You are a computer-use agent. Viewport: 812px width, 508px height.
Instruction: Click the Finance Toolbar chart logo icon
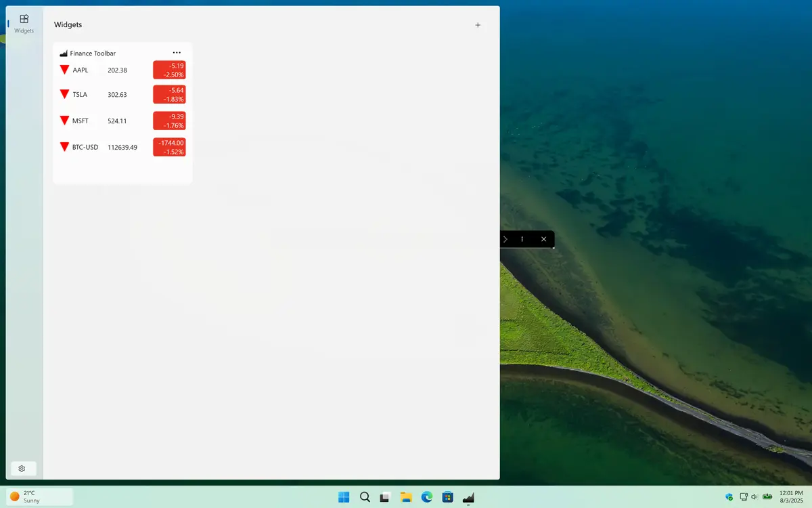[64, 54]
